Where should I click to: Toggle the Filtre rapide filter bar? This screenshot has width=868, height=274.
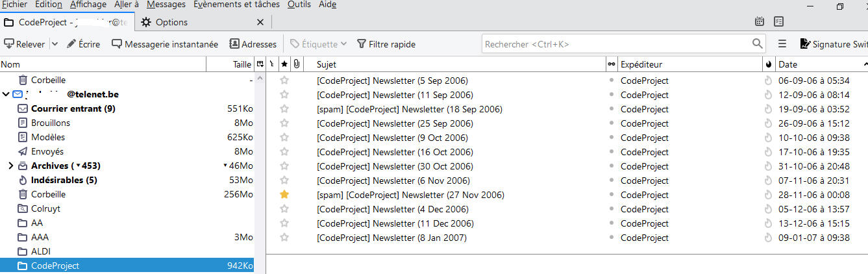[x=386, y=44]
